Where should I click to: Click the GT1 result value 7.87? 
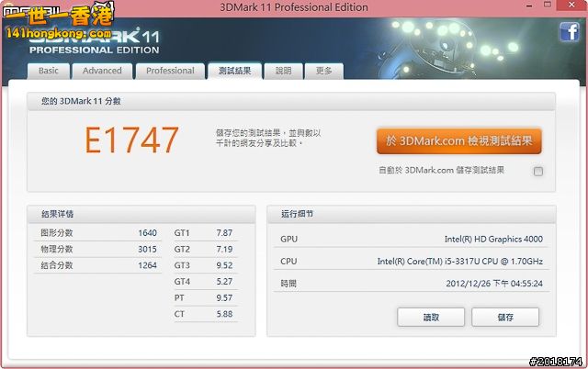[224, 233]
